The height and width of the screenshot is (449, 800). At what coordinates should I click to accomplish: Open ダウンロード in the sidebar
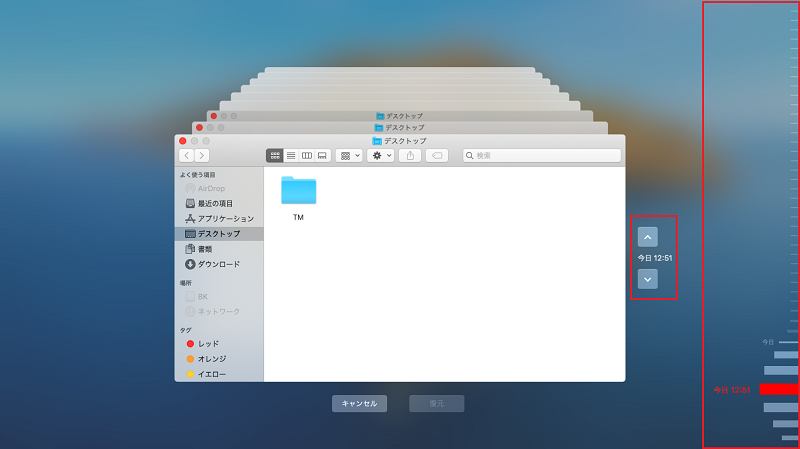[219, 264]
